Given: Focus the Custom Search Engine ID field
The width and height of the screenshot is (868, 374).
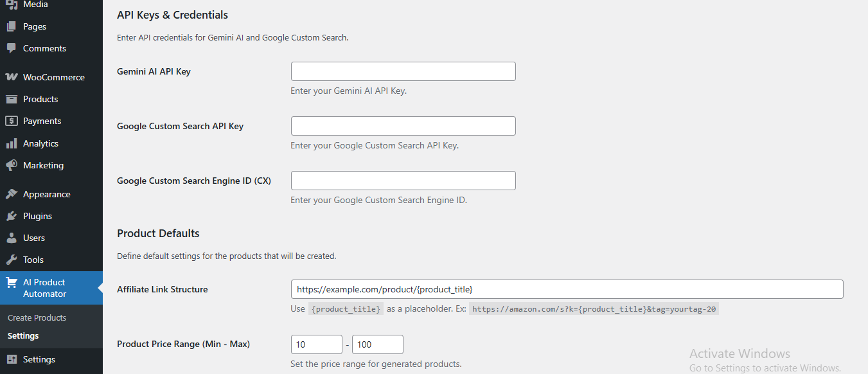Looking at the screenshot, I should click(403, 181).
